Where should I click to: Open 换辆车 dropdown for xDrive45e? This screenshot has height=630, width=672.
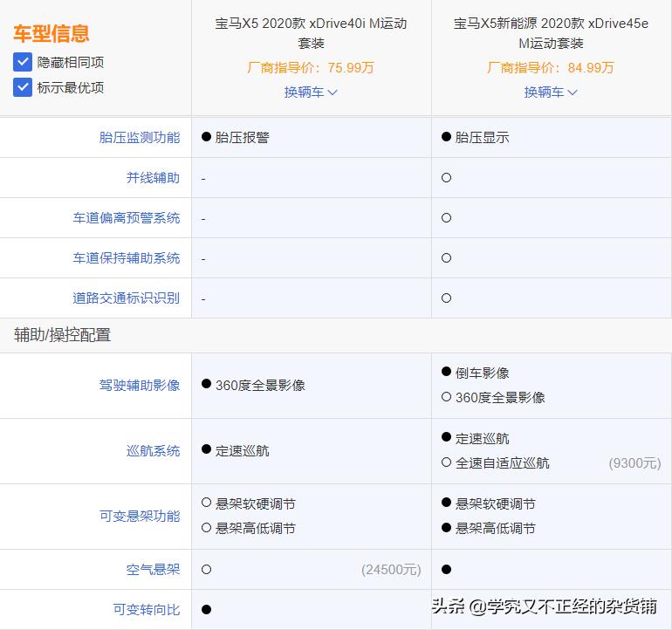pyautogui.click(x=551, y=92)
